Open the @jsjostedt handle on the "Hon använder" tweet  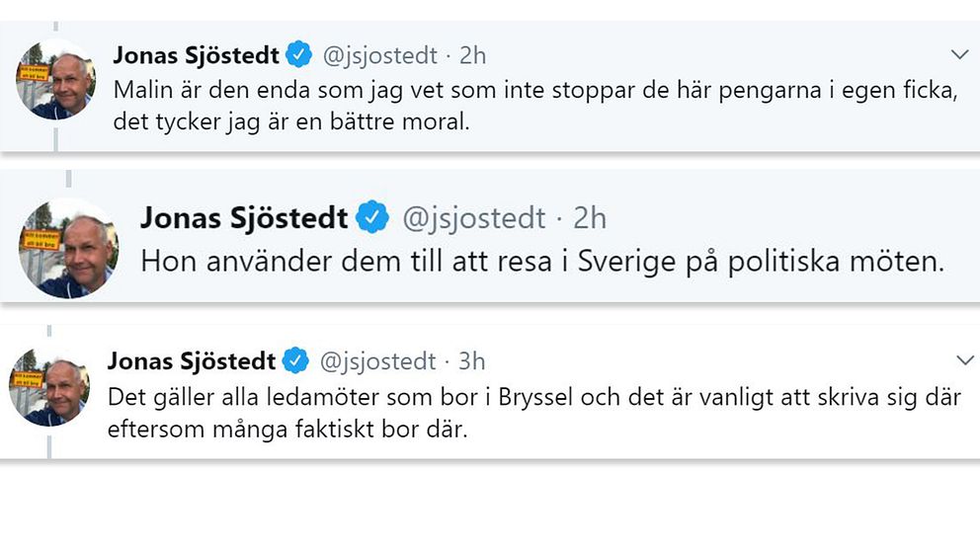[473, 217]
